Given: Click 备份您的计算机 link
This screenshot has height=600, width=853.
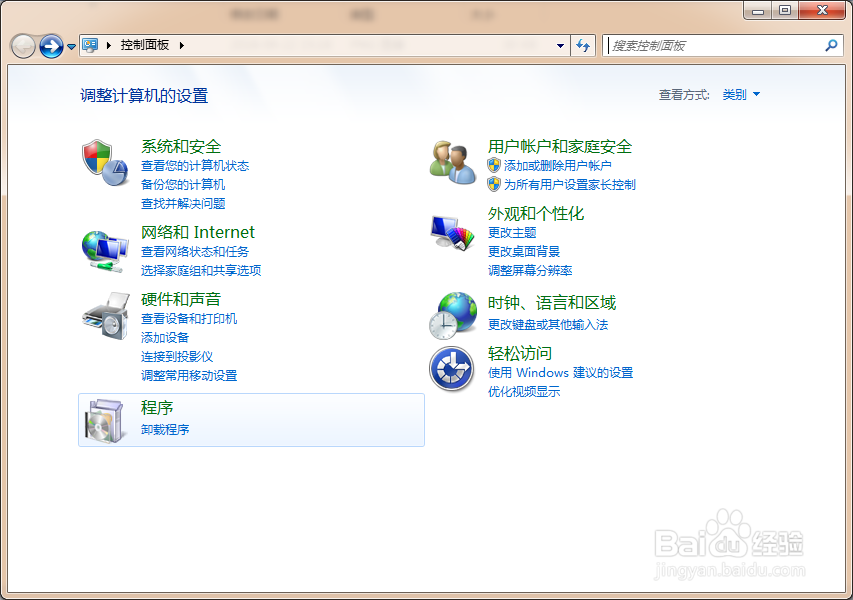Looking at the screenshot, I should pos(183,185).
